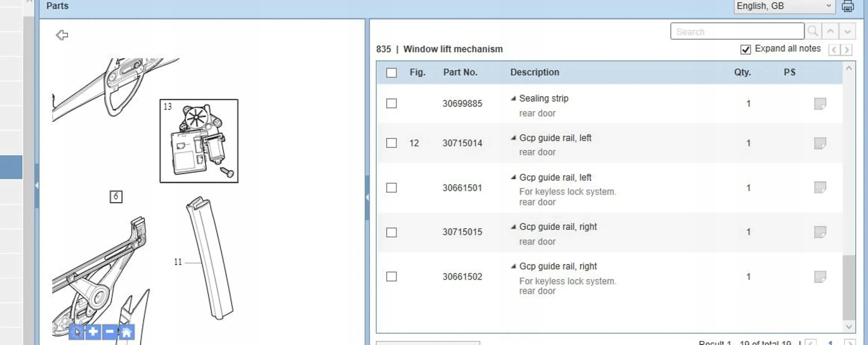
Task: Go to next section arrow
Action: pos(846,50)
